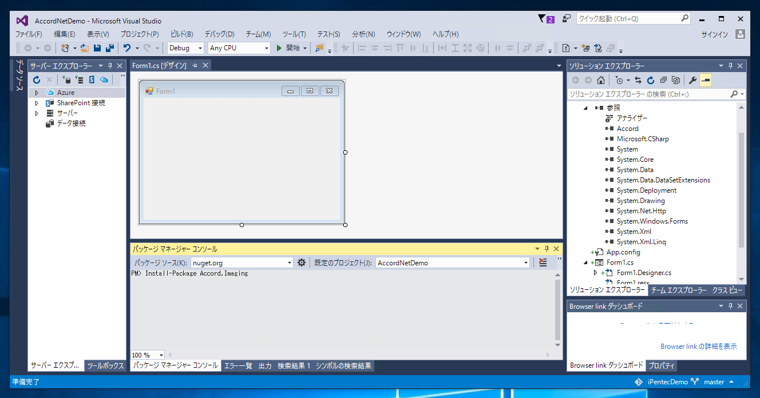Click the Open File toolbar icon

click(84, 48)
